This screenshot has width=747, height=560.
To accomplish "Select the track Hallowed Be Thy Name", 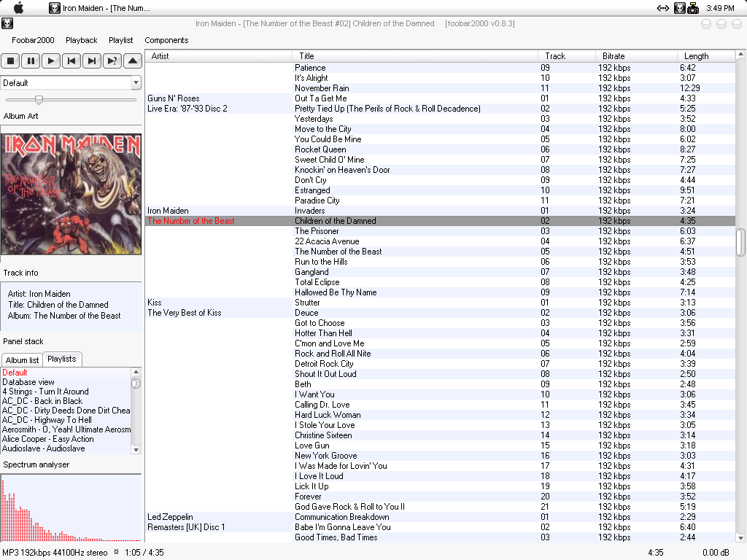I will point(336,292).
